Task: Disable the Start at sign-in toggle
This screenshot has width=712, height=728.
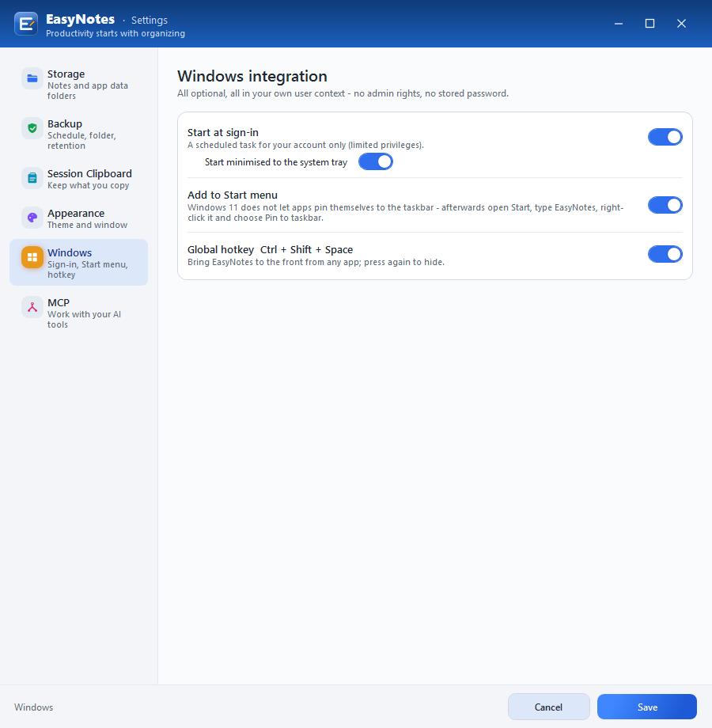Action: coord(665,137)
